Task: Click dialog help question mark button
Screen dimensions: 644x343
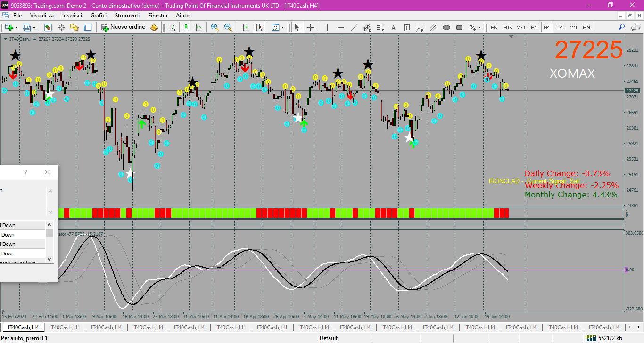Action: pyautogui.click(x=26, y=172)
